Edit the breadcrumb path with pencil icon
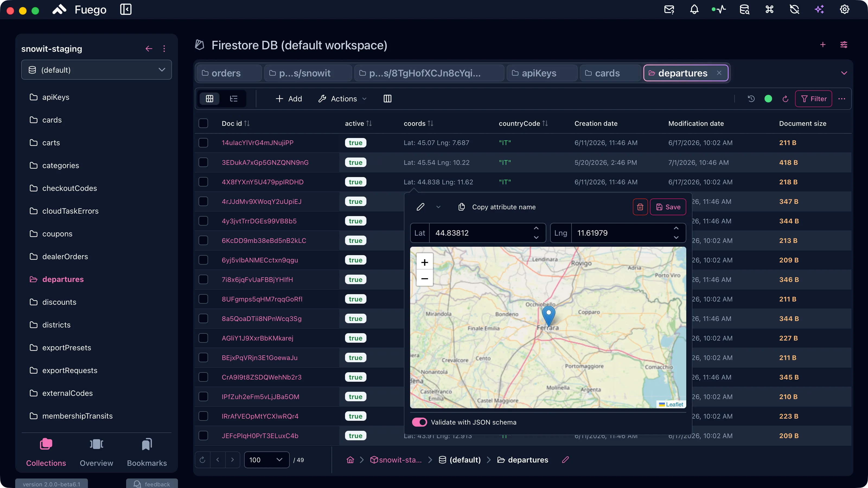The image size is (868, 488). [565, 460]
